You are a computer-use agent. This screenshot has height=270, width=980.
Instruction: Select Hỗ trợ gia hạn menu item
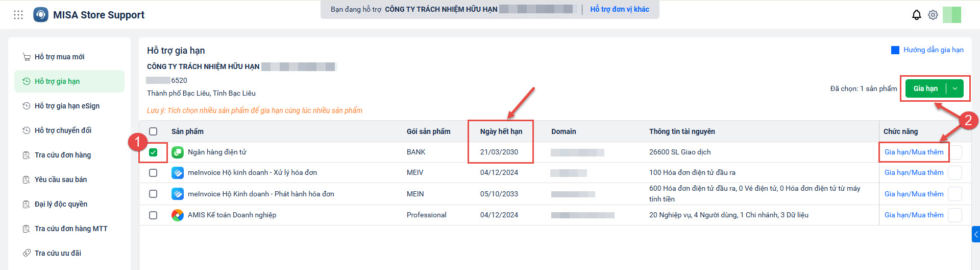point(69,81)
